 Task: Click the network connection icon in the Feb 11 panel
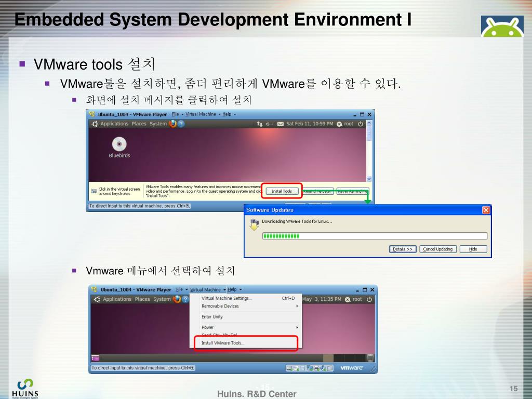tap(260, 124)
